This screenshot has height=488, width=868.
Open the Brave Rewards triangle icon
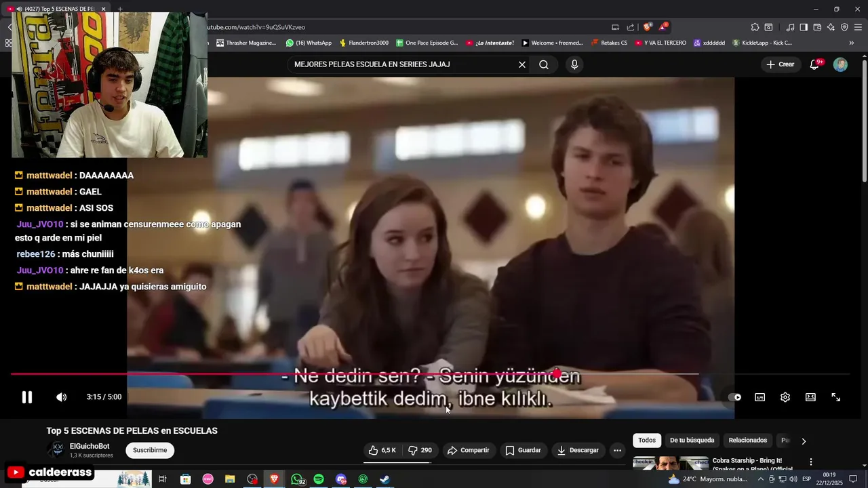pyautogui.click(x=663, y=27)
